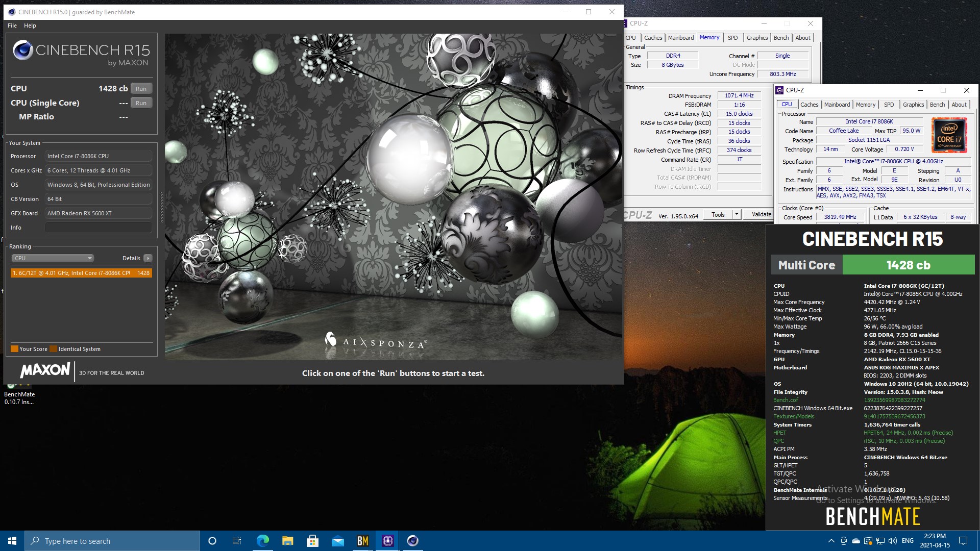Run the CPU (Single Core) benchmark
Viewport: 980px width, 551px height.
(x=141, y=103)
